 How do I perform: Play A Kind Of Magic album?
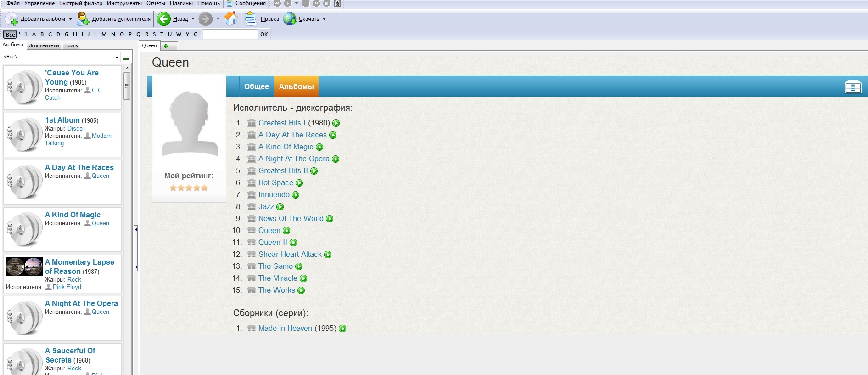[x=319, y=147]
